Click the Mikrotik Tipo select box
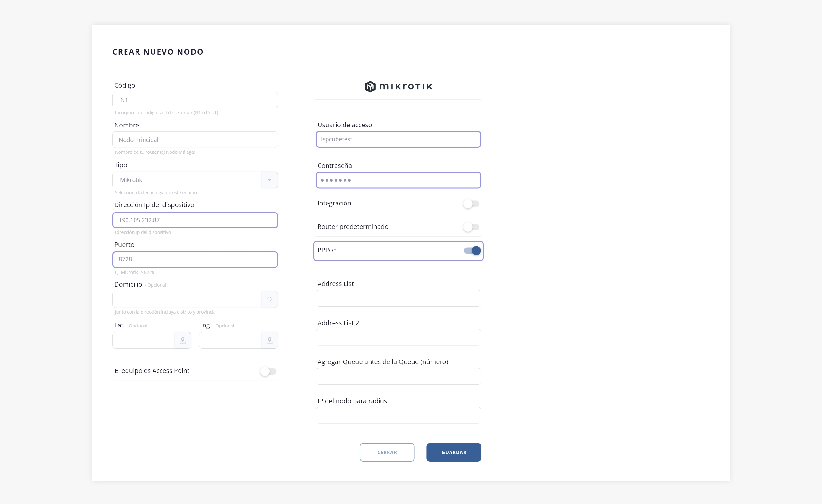Image resolution: width=822 pixels, height=504 pixels. click(187, 180)
